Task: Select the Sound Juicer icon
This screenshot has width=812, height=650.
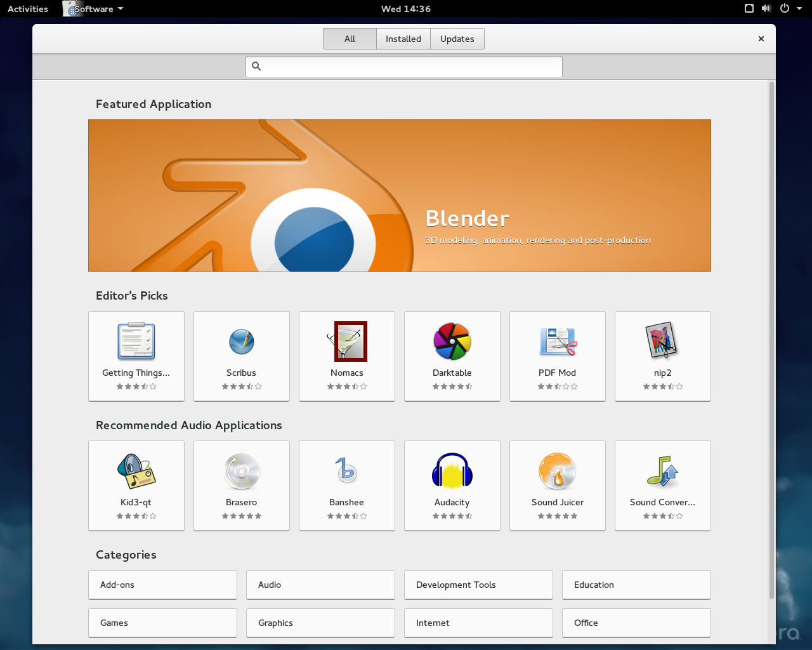Action: 558,471
